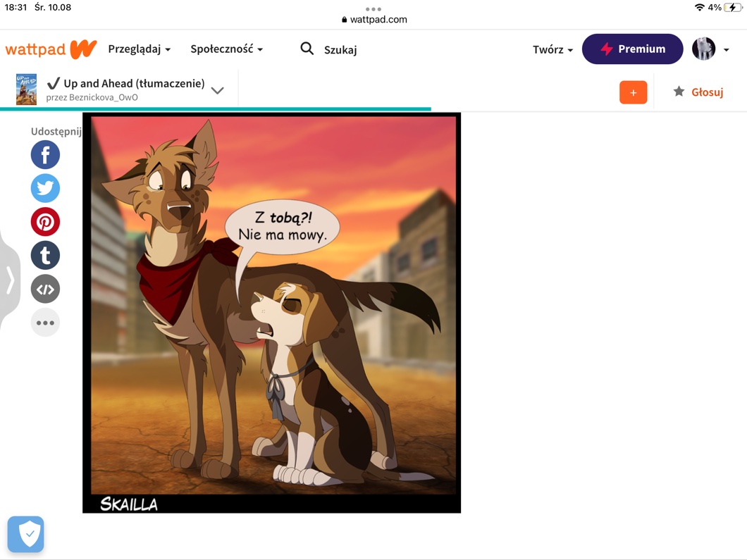Screen dimensions: 747x560
Task: Open profile avatar menu
Action: click(x=710, y=49)
